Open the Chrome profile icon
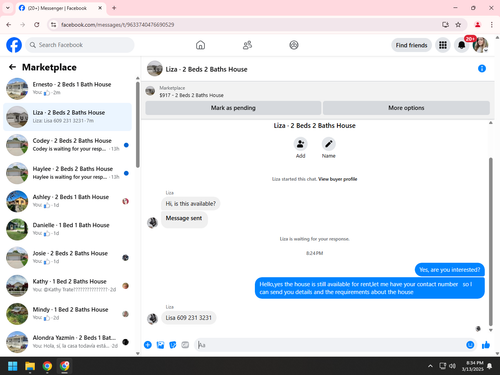Image resolution: width=500 pixels, height=375 pixels. tap(477, 25)
